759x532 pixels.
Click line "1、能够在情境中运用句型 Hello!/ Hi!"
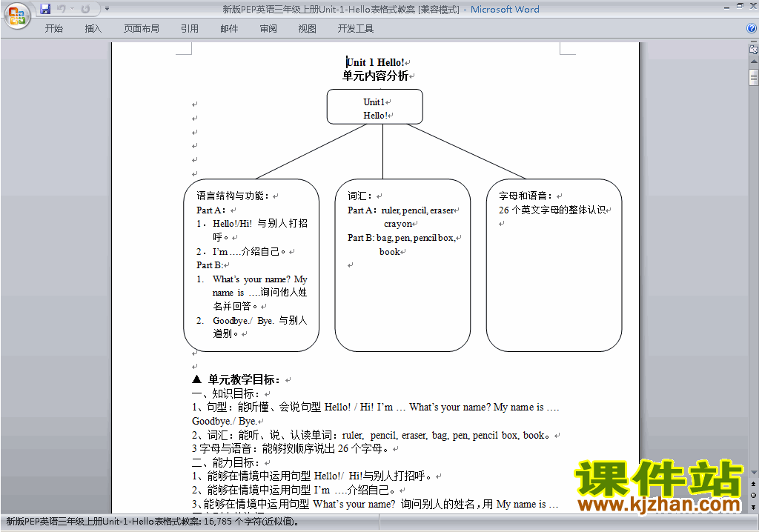point(312,476)
